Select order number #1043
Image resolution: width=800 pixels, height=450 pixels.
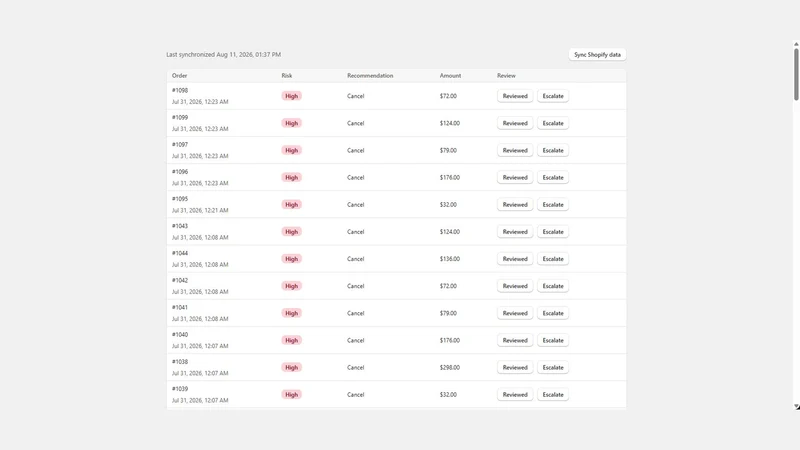(180, 226)
